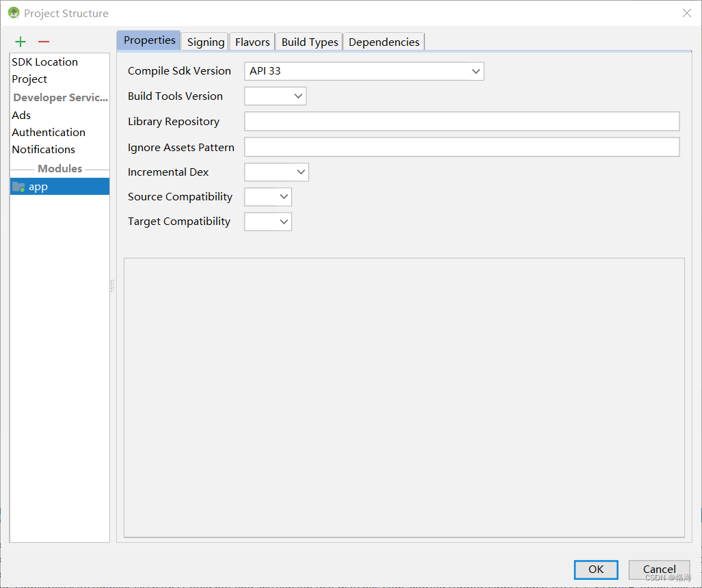This screenshot has height=588, width=702.
Task: Select SDK Location in the sidebar
Action: (44, 62)
